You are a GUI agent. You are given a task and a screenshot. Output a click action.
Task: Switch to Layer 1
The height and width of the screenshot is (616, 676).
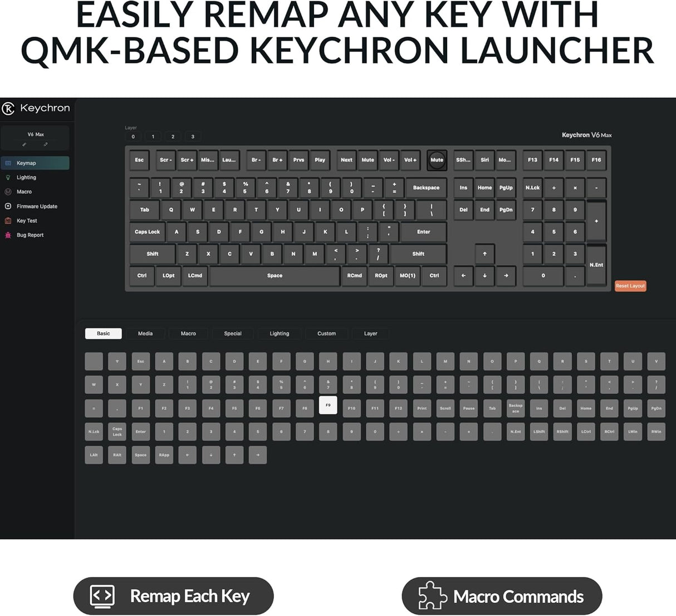153,136
